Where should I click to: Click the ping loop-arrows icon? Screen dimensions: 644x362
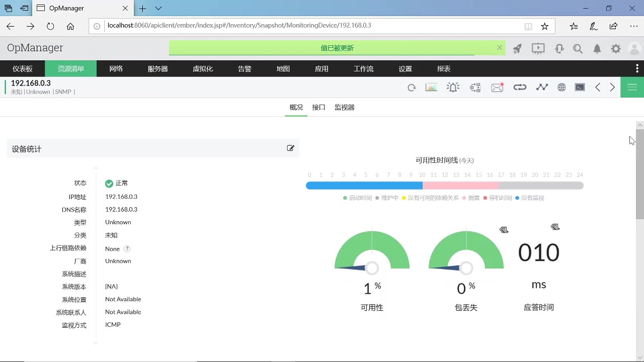[x=520, y=87]
